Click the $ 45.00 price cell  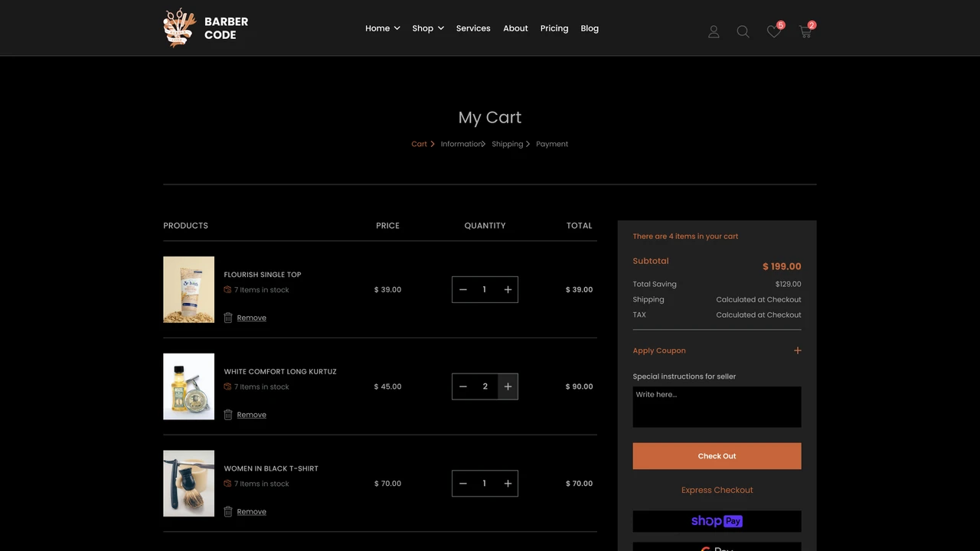pyautogui.click(x=387, y=386)
